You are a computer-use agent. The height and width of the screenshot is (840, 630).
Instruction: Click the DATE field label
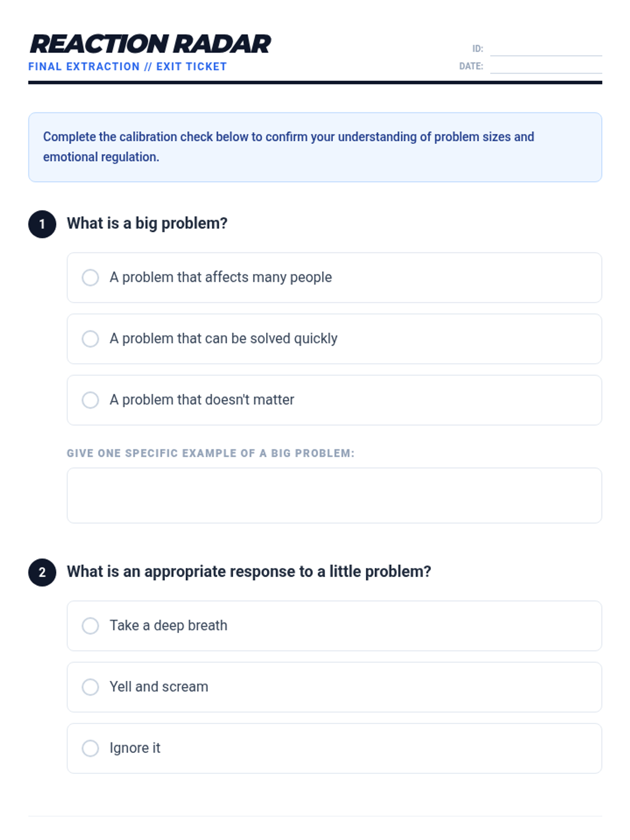[471, 67]
